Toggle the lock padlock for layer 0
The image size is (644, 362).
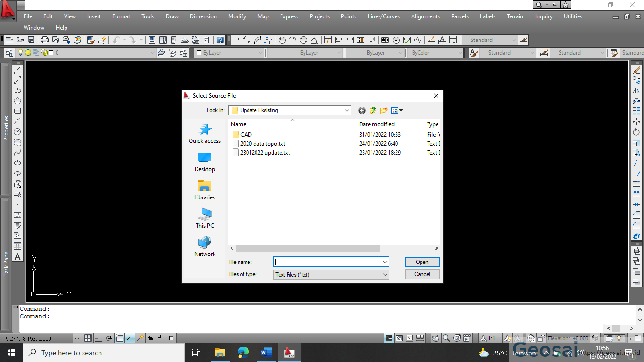[x=43, y=52]
